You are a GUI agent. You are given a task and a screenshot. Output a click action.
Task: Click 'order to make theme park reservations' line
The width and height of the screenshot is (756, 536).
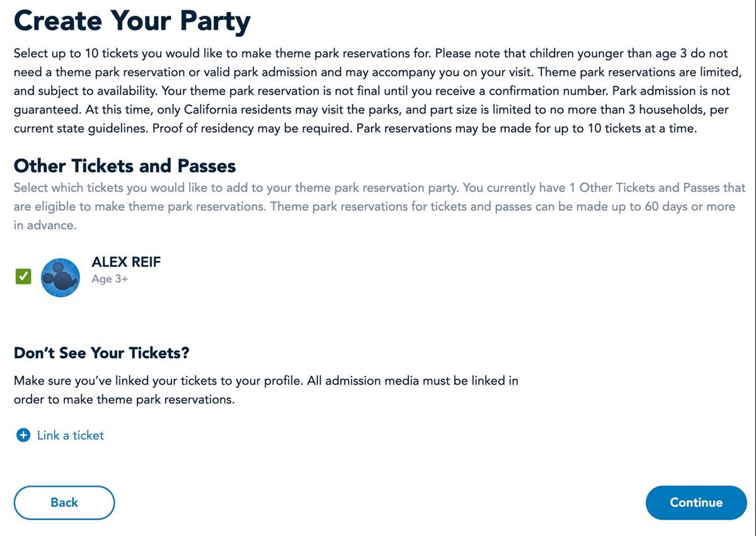point(124,399)
